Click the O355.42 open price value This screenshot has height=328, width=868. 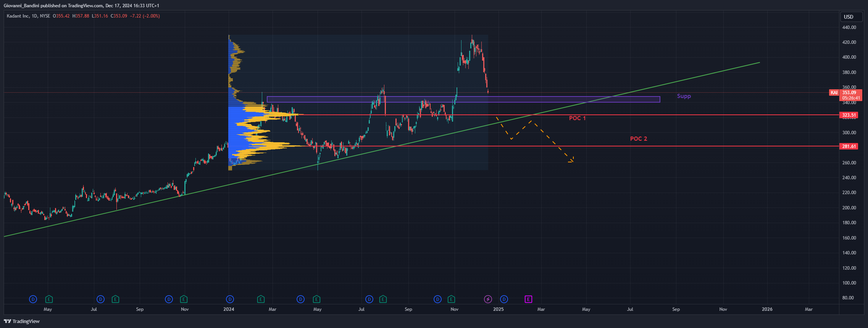(61, 16)
